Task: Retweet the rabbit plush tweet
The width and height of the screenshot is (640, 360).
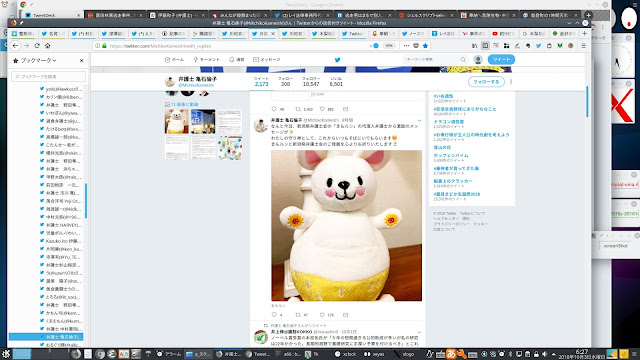Action: (x=298, y=315)
